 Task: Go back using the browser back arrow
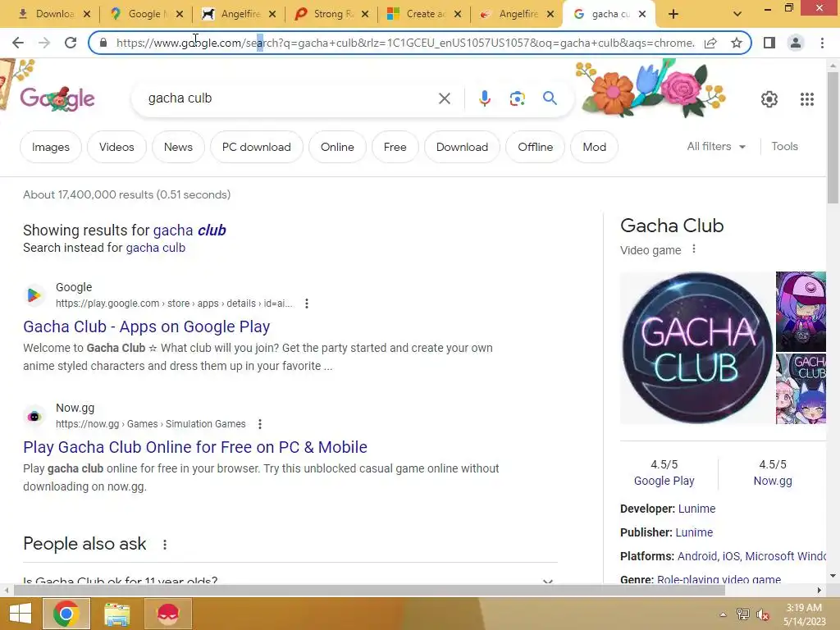pos(18,43)
